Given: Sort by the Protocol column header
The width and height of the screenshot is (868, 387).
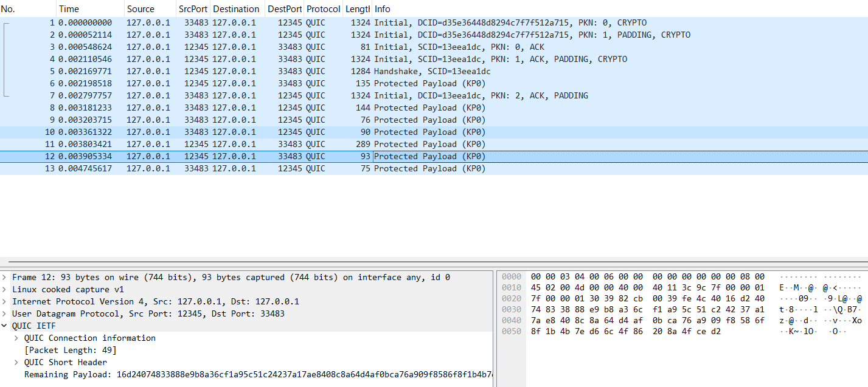Looking at the screenshot, I should tap(323, 9).
